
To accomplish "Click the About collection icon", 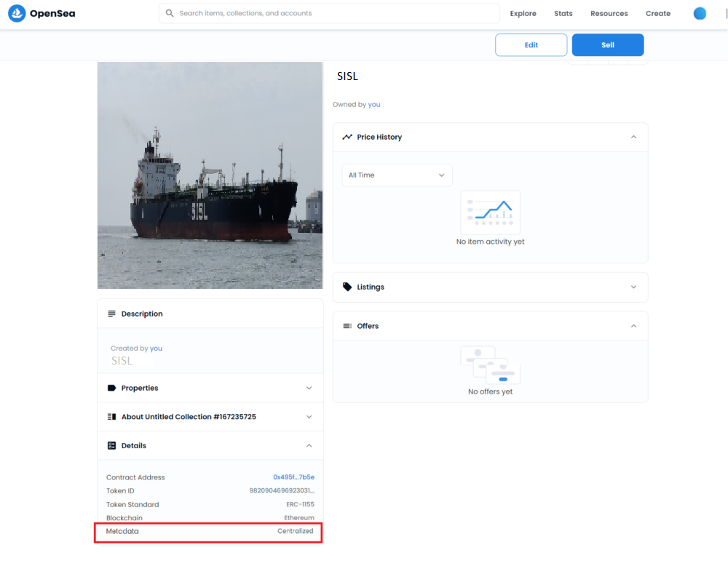I will click(x=111, y=417).
